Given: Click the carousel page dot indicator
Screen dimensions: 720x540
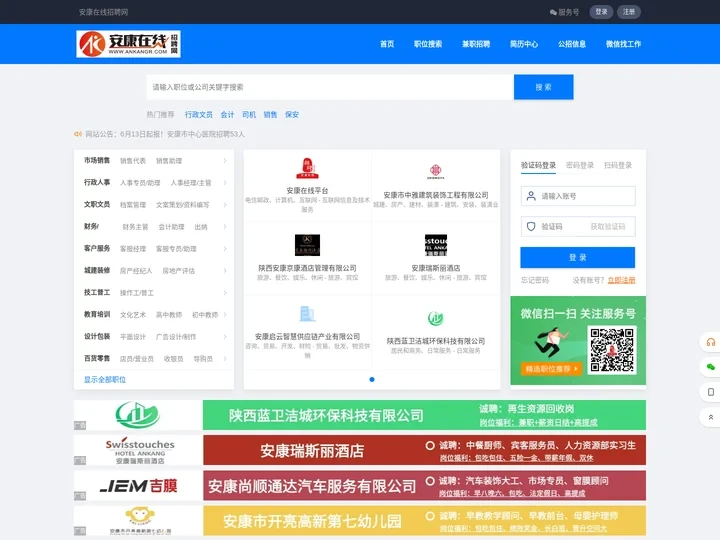Looking at the screenshot, I should point(372,379).
